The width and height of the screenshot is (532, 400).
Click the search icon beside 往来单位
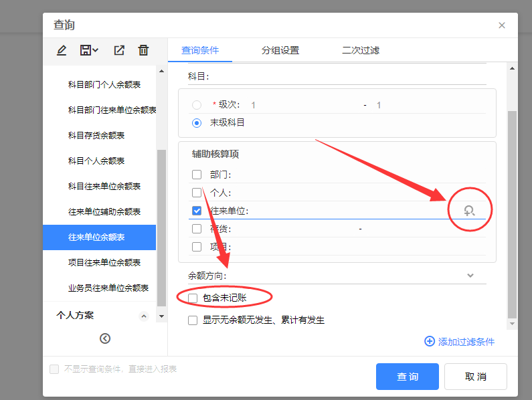(469, 211)
